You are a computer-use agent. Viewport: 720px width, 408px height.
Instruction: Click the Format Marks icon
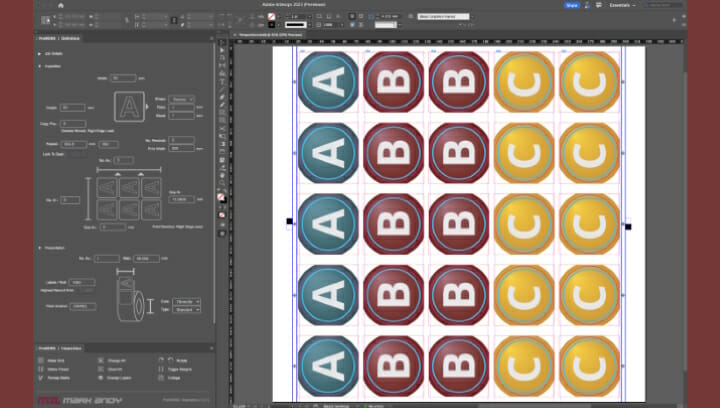[41, 378]
